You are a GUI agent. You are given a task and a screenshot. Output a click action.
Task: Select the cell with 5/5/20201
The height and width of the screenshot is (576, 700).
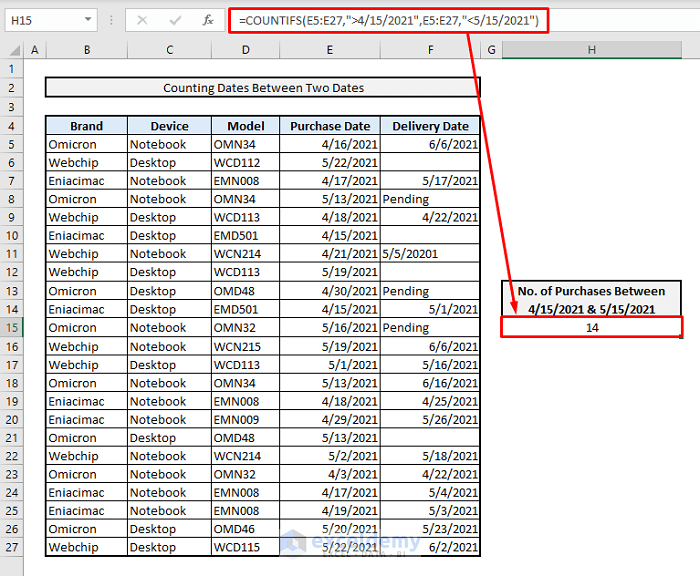[430, 254]
